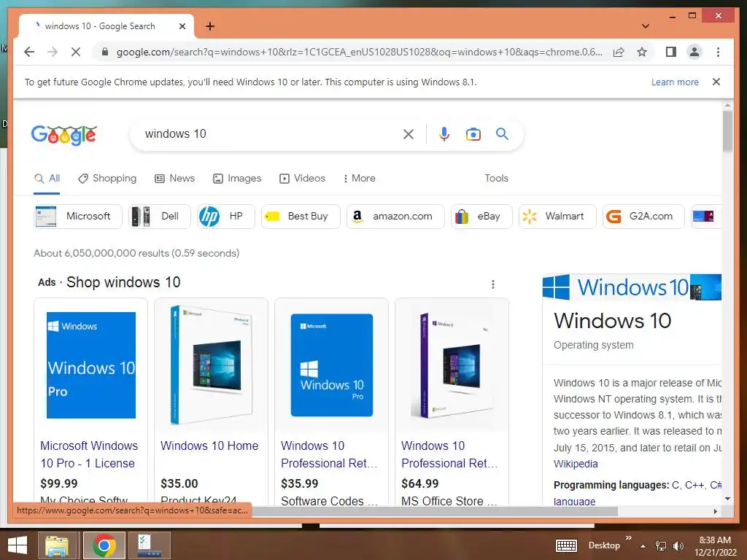This screenshot has height=560, width=747.
Task: Open the volume speaker tray icon
Action: [678, 546]
